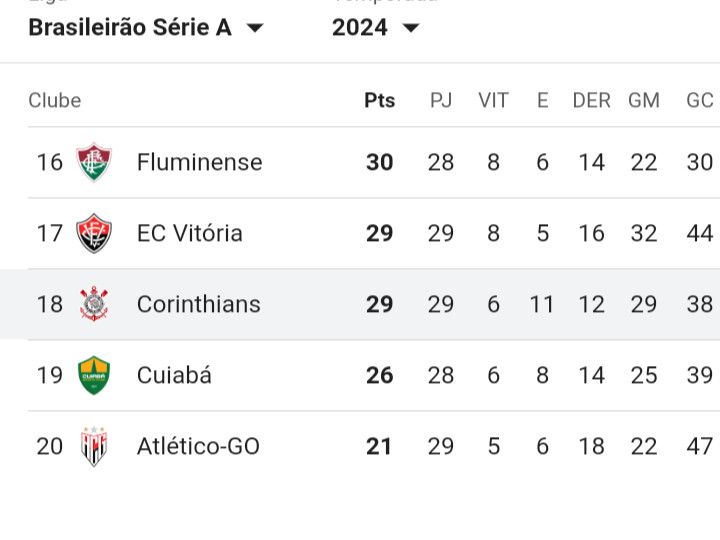Click the Cuiabá club crest
This screenshot has height=540, width=720.
point(94,375)
